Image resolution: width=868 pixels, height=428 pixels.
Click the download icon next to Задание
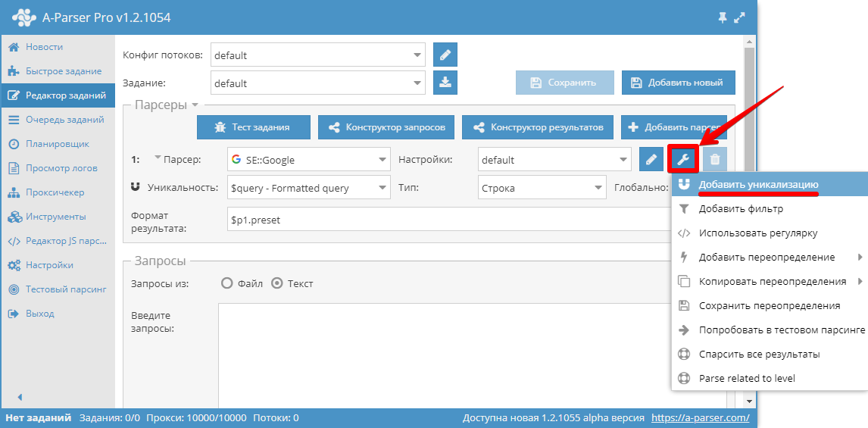pos(445,83)
